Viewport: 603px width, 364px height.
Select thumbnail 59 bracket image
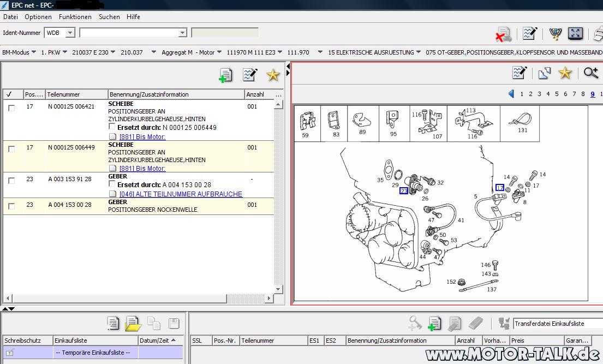(x=307, y=124)
